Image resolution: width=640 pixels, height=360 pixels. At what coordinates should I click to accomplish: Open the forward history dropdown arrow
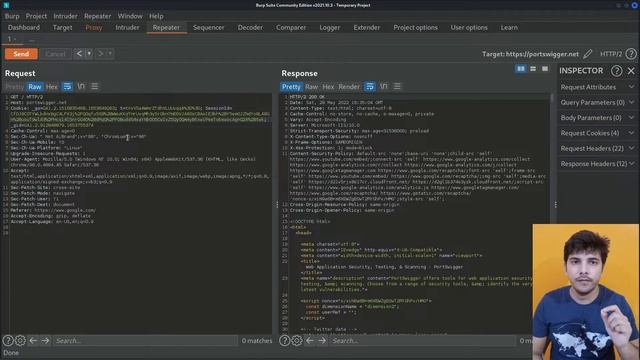[110, 53]
